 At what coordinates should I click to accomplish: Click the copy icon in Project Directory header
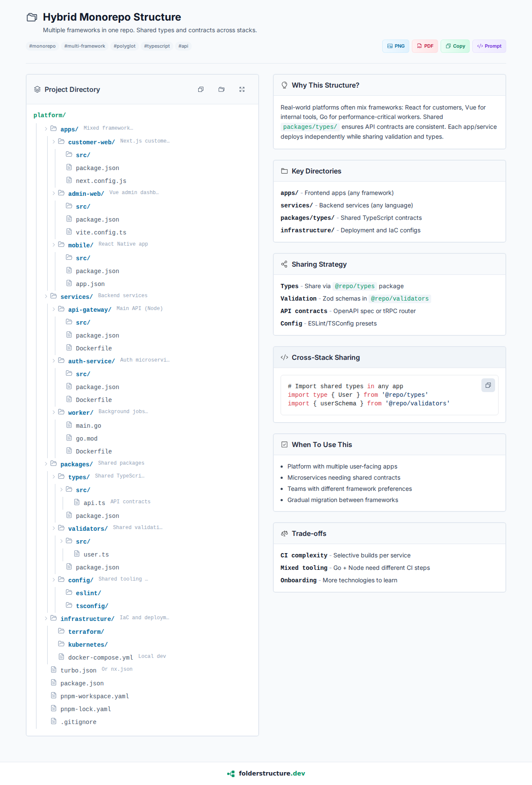[201, 89]
